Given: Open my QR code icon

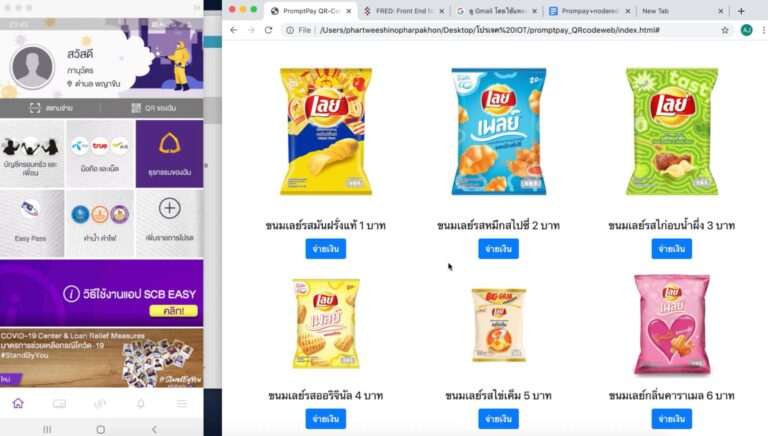Looking at the screenshot, I should click(x=136, y=108).
